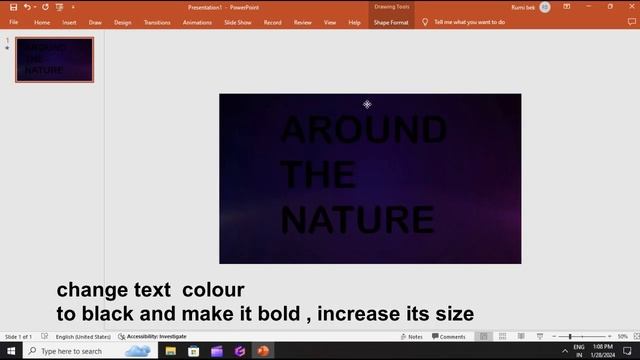The width and height of the screenshot is (640, 360).
Task: Open File Explorer from the taskbar
Action: tap(171, 351)
